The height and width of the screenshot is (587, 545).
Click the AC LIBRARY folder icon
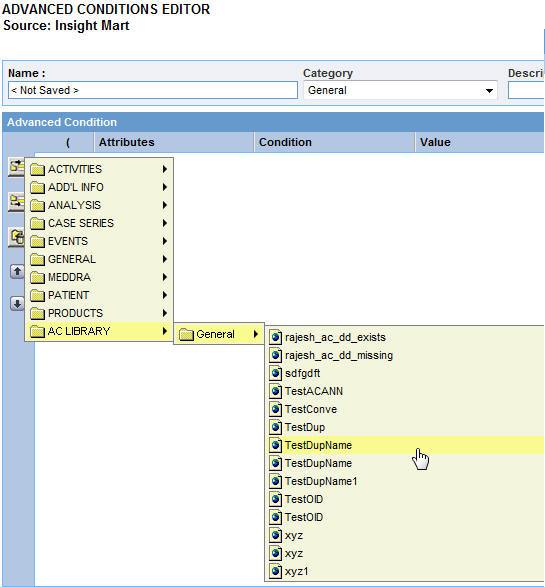(x=37, y=331)
